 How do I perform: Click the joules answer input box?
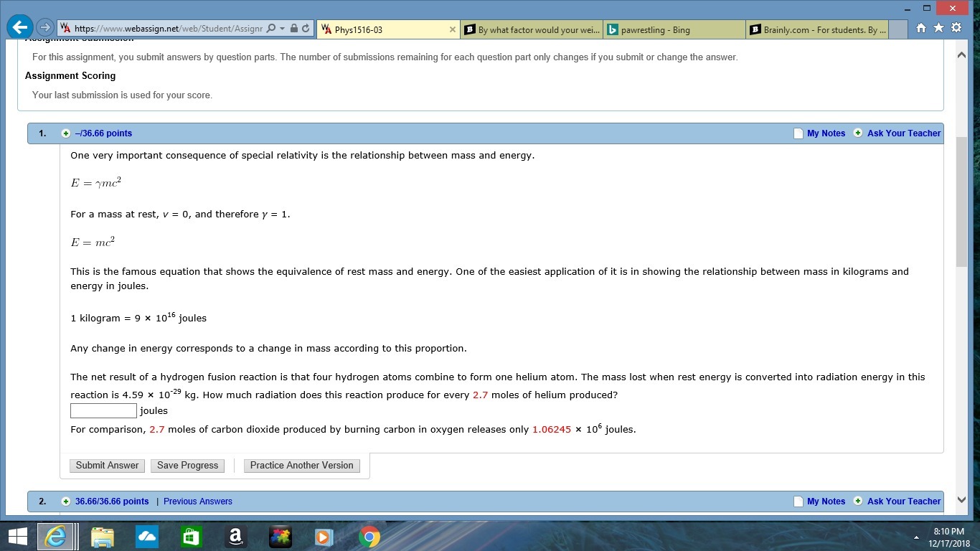(103, 410)
